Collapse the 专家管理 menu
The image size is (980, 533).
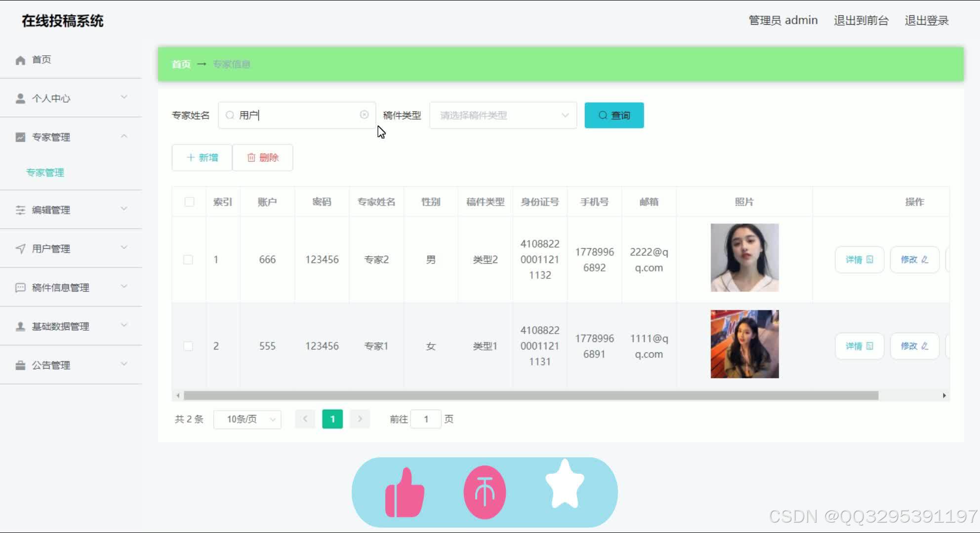pyautogui.click(x=124, y=136)
